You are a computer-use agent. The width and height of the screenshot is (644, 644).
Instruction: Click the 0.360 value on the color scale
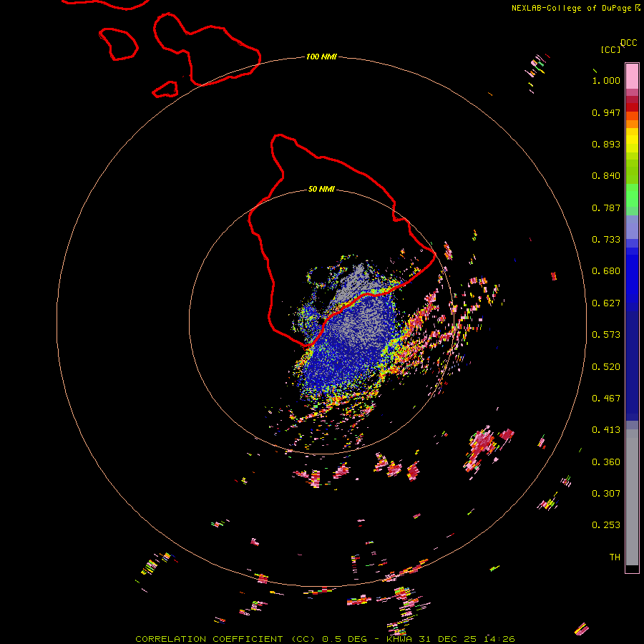tap(606, 462)
